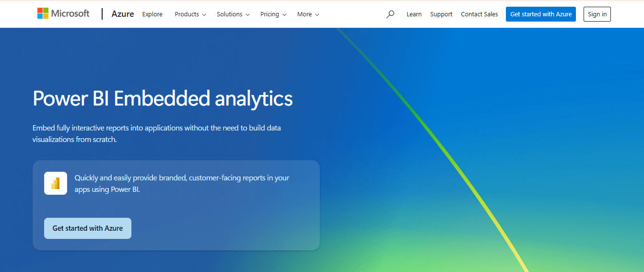Click the Microsoft four-square logo
The width and height of the screenshot is (644, 272).
pyautogui.click(x=43, y=13)
